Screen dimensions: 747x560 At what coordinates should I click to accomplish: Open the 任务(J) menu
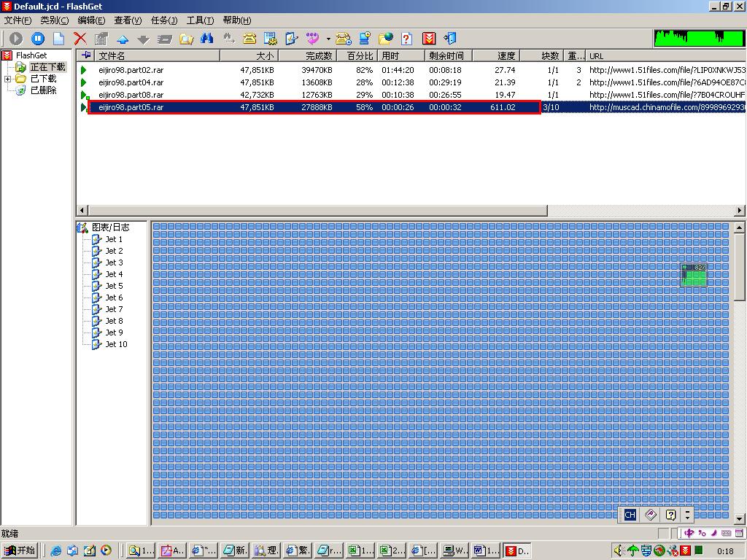[164, 20]
